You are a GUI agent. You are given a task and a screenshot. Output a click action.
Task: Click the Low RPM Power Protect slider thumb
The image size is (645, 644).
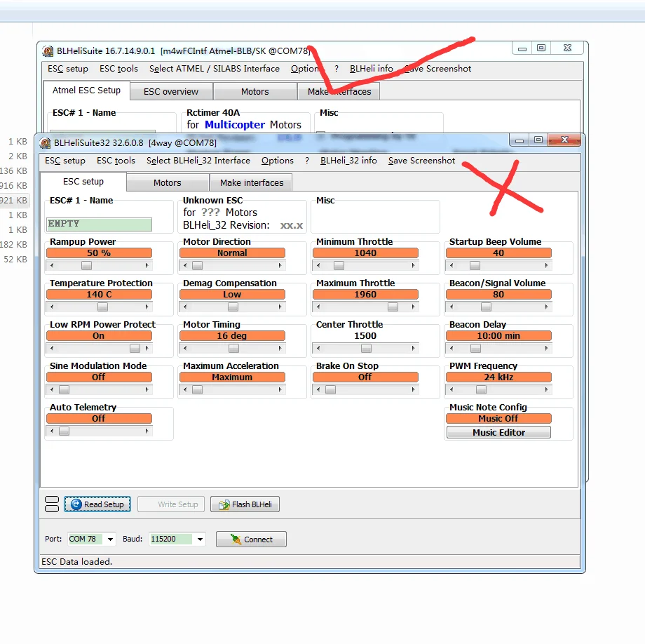pyautogui.click(x=135, y=349)
